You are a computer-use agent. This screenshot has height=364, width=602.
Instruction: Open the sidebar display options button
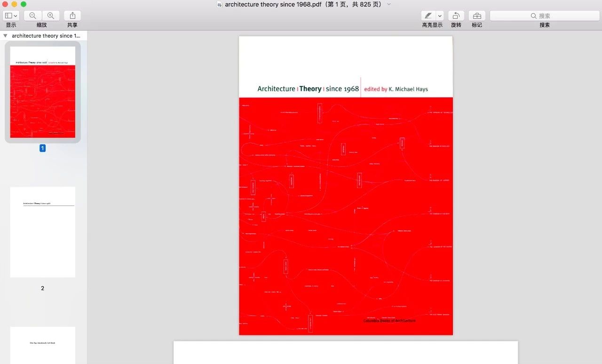11,16
